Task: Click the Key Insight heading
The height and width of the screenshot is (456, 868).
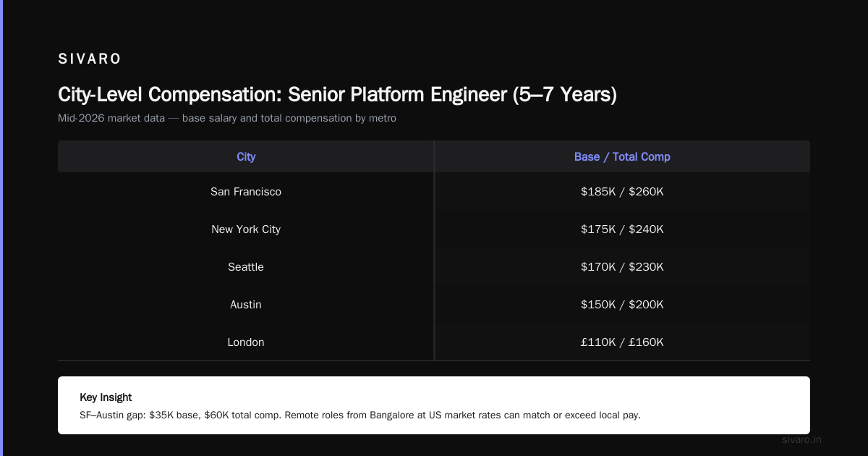Action: (x=106, y=397)
